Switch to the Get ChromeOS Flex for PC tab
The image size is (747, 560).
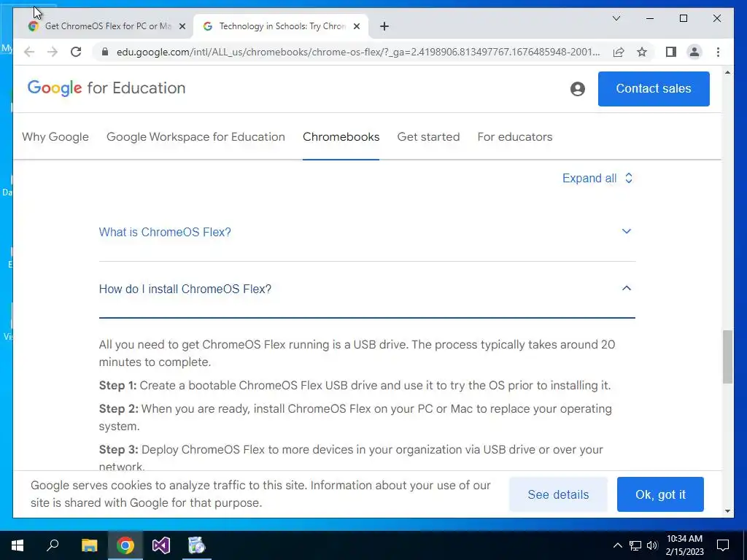(x=108, y=26)
